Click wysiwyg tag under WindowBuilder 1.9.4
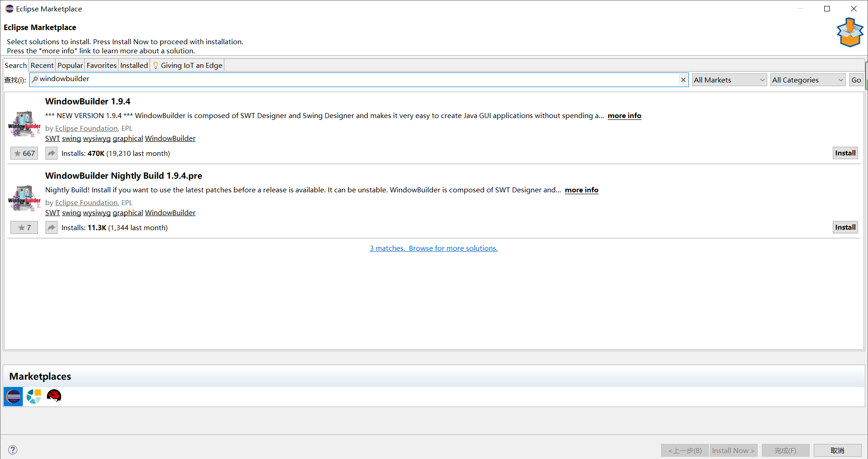 tap(97, 139)
